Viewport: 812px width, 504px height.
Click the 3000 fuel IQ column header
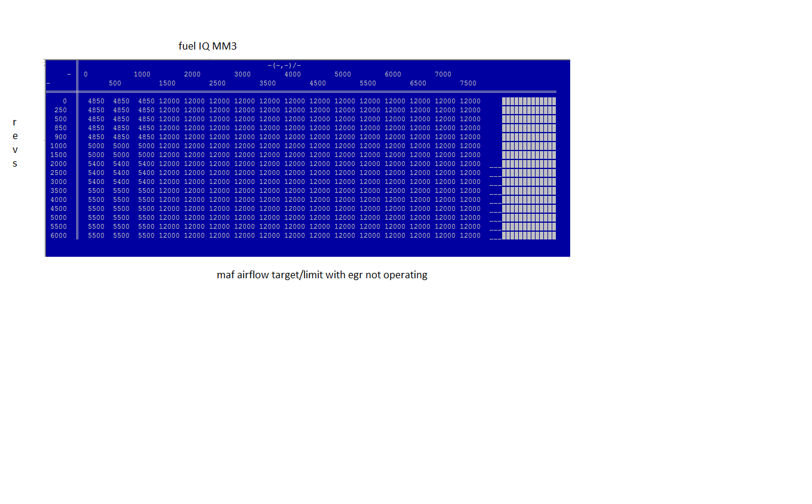coord(242,75)
